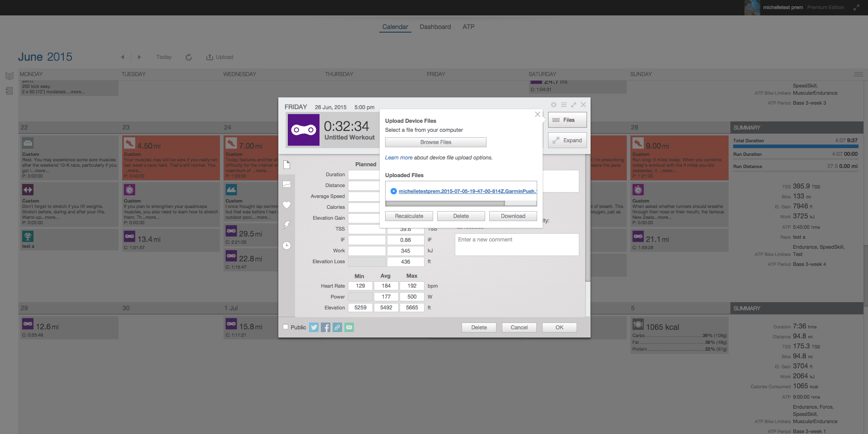Open the workout dialog list menu icon
This screenshot has width=868, height=434.
pos(564,105)
